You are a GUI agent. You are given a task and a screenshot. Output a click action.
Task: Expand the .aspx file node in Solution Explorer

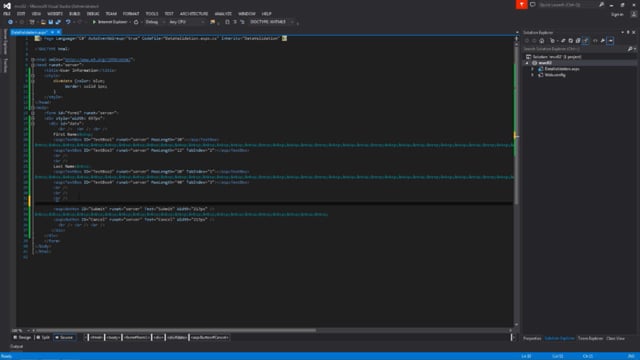pyautogui.click(x=532, y=69)
